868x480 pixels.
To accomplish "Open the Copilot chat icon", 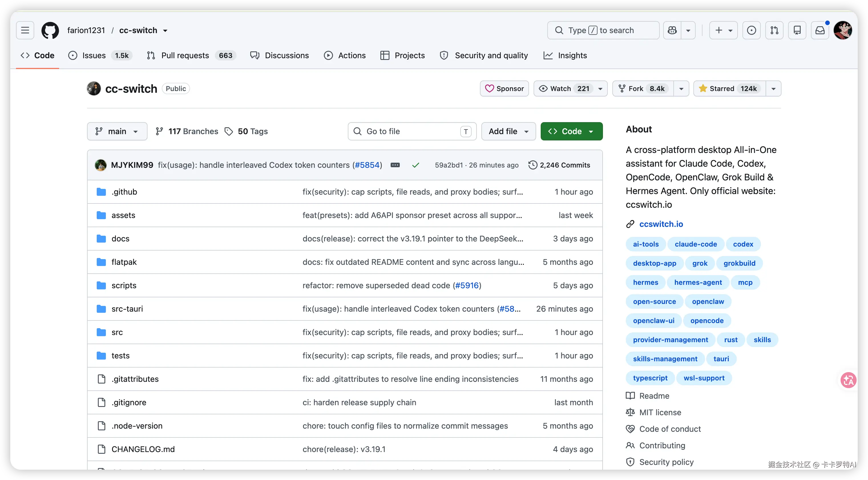I will (x=672, y=30).
